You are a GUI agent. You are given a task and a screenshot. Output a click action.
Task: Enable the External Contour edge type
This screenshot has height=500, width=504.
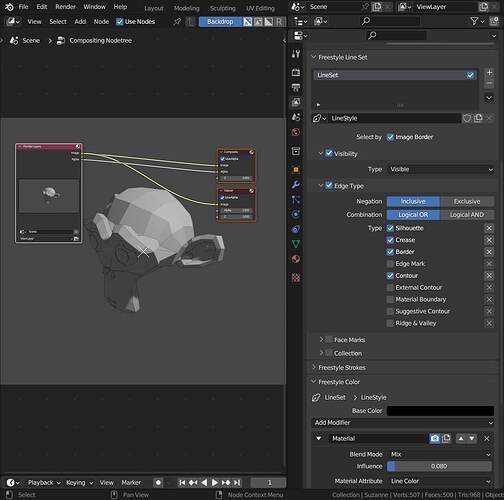click(x=390, y=287)
